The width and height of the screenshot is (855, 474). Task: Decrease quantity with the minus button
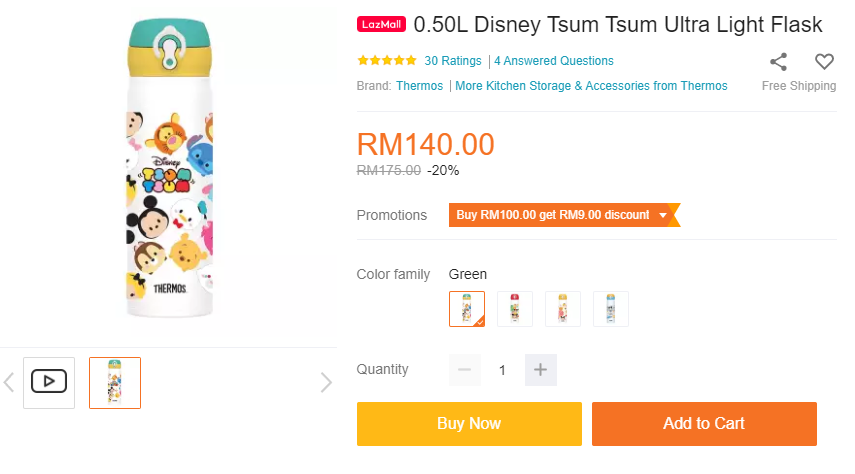point(464,370)
